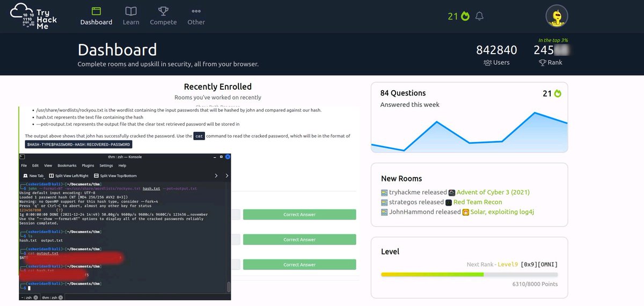Screen dimensions: 644x306
Task: Maximize the Konsole window
Action: 221,157
